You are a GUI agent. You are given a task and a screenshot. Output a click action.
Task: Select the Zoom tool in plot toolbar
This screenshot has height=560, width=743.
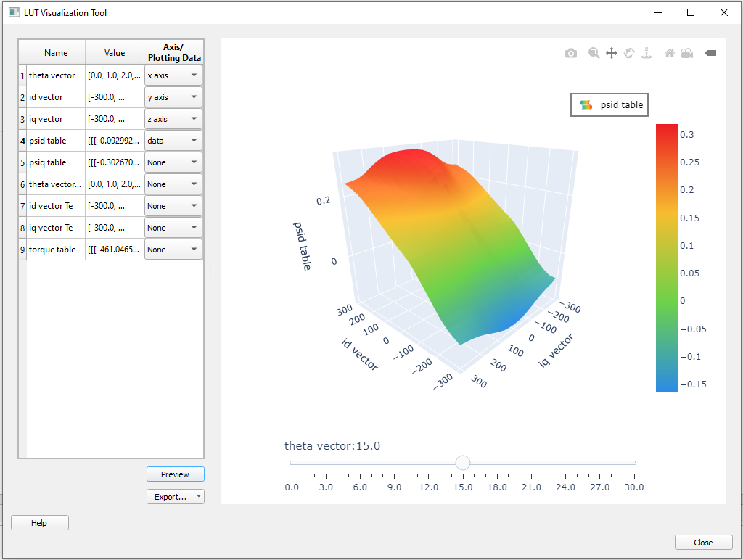click(x=594, y=53)
